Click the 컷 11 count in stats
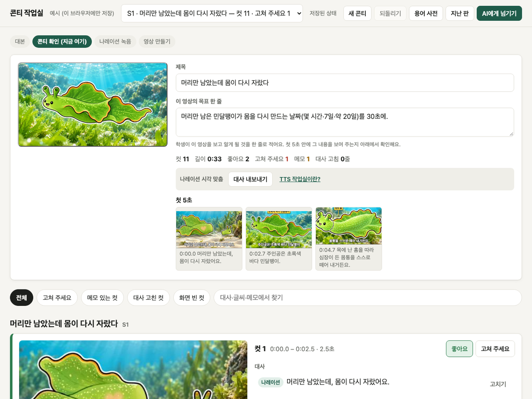 point(182,159)
